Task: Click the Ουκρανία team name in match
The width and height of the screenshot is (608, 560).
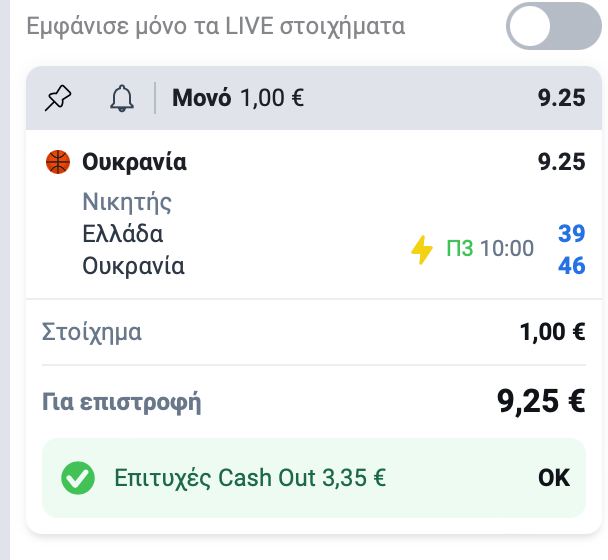Action: [133, 266]
